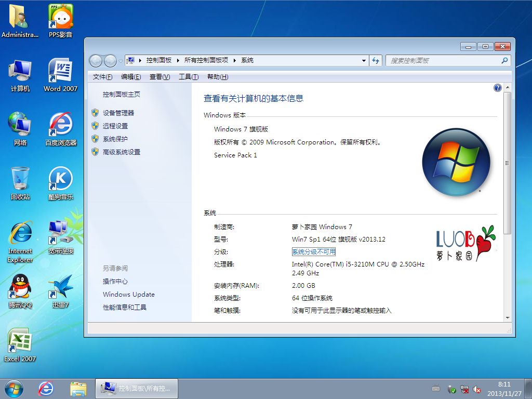Click the refresh icon beside address bar

375,60
